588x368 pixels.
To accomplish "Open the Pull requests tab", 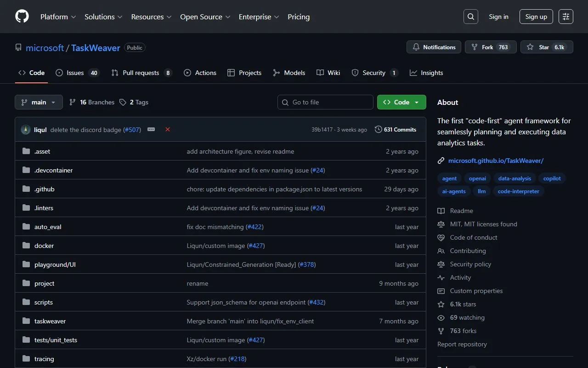I will pos(141,73).
